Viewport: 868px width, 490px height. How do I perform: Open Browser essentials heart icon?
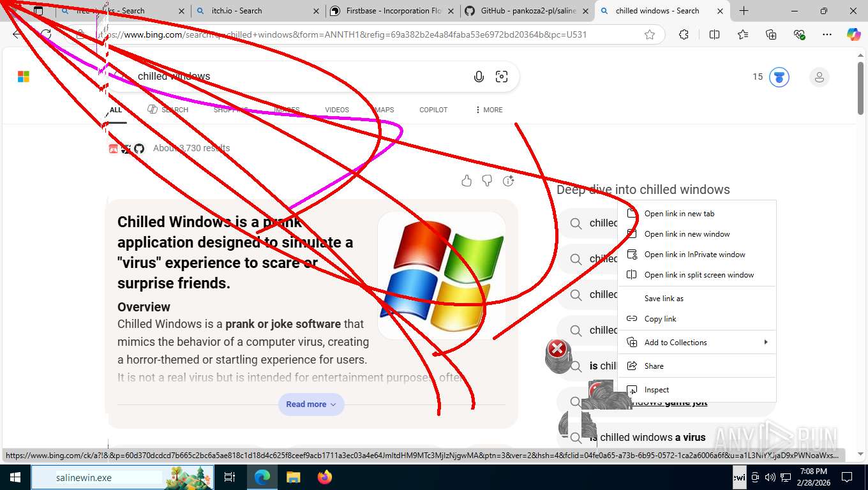[799, 34]
